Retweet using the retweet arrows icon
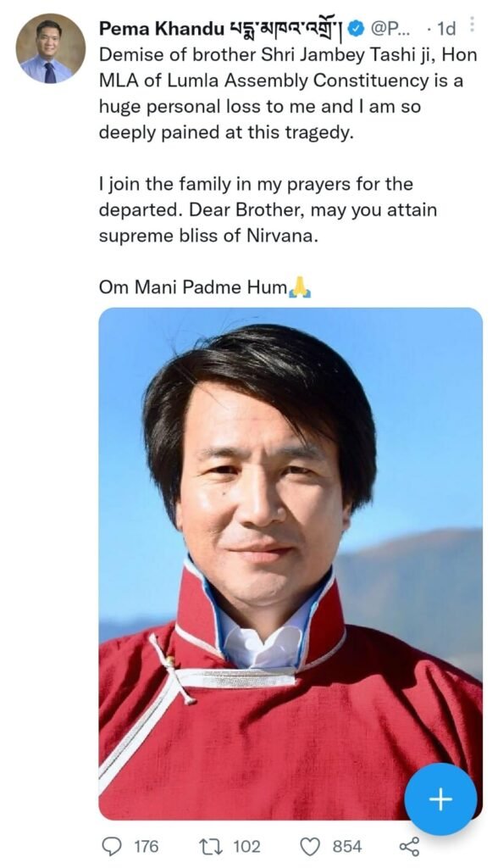Image resolution: width=498 pixels, height=868 pixels. 213,847
